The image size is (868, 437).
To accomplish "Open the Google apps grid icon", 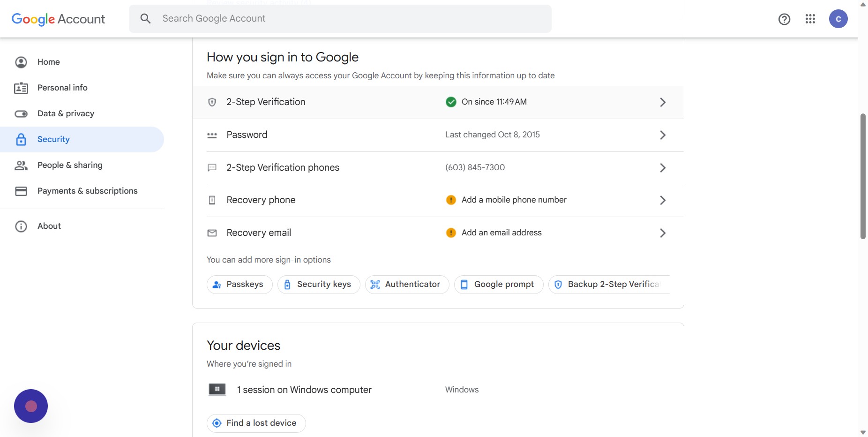I will point(810,19).
